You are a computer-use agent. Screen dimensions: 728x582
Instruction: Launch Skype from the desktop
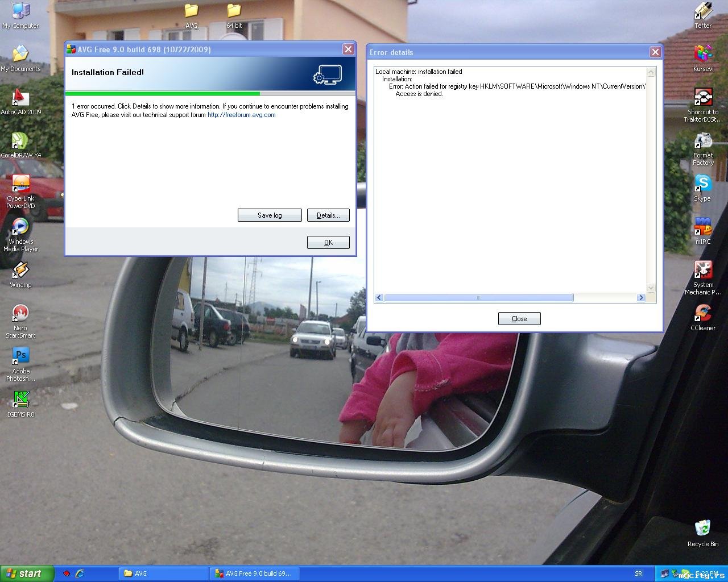point(703,188)
